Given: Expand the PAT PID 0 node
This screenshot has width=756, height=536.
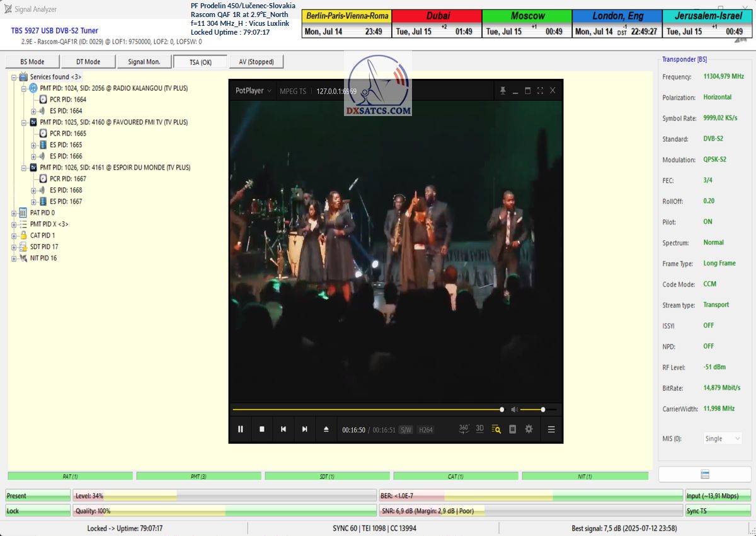Looking at the screenshot, I should pos(14,213).
